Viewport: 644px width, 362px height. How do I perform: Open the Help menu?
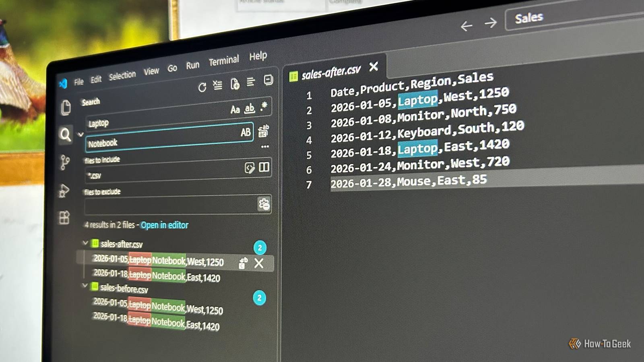click(258, 56)
